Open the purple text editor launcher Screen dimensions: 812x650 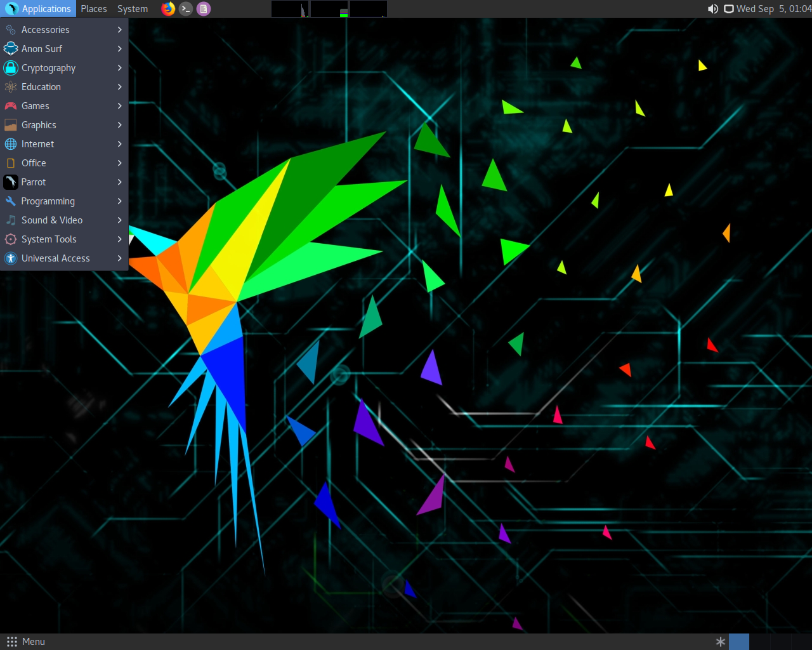point(204,9)
